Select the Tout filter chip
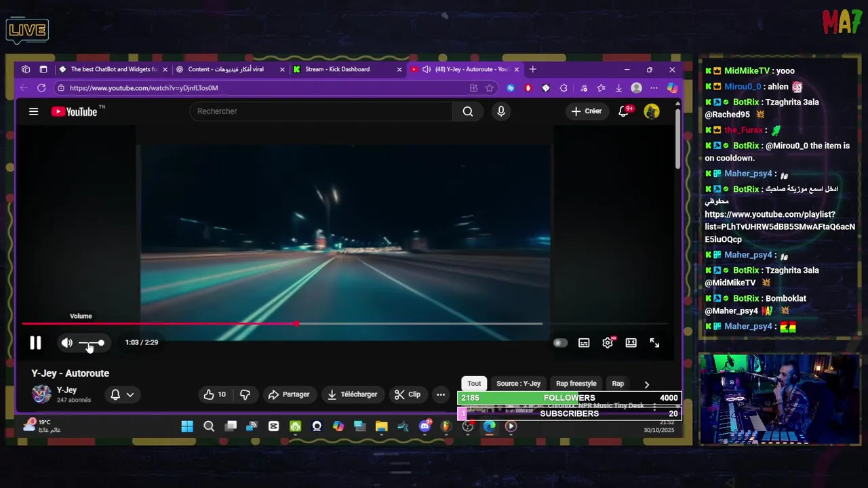Viewport: 868px width, 488px height. click(x=474, y=384)
